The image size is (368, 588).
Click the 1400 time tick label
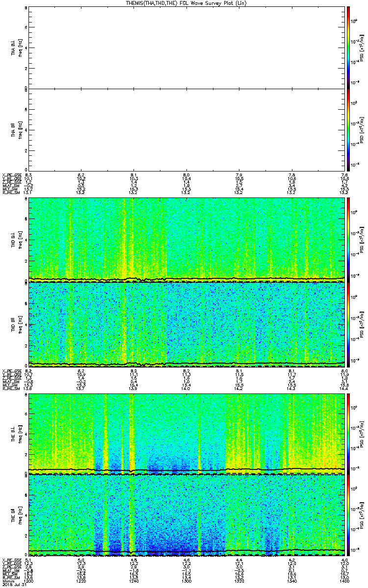click(344, 580)
